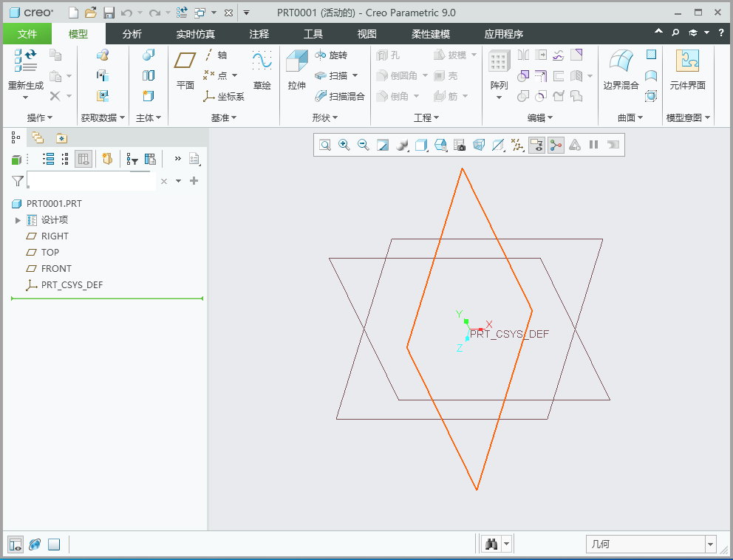Create a datum Axis (轴)
733x560 pixels.
tap(216, 55)
